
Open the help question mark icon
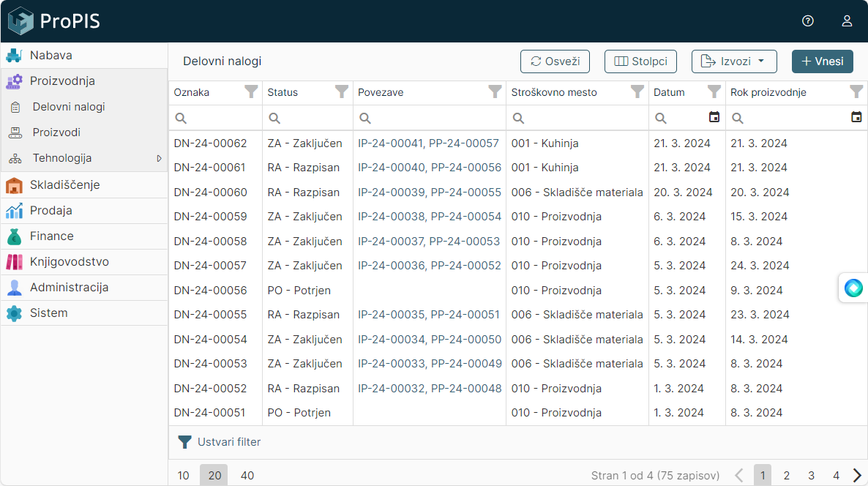tap(808, 21)
